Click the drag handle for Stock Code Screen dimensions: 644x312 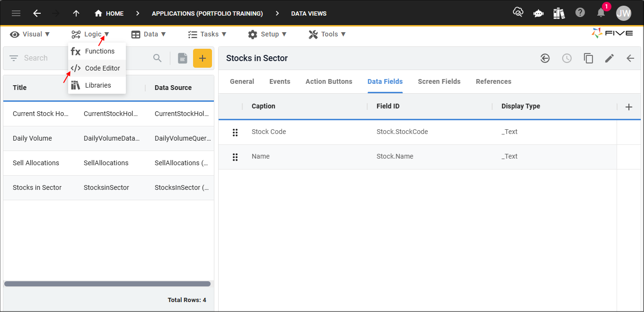[235, 132]
